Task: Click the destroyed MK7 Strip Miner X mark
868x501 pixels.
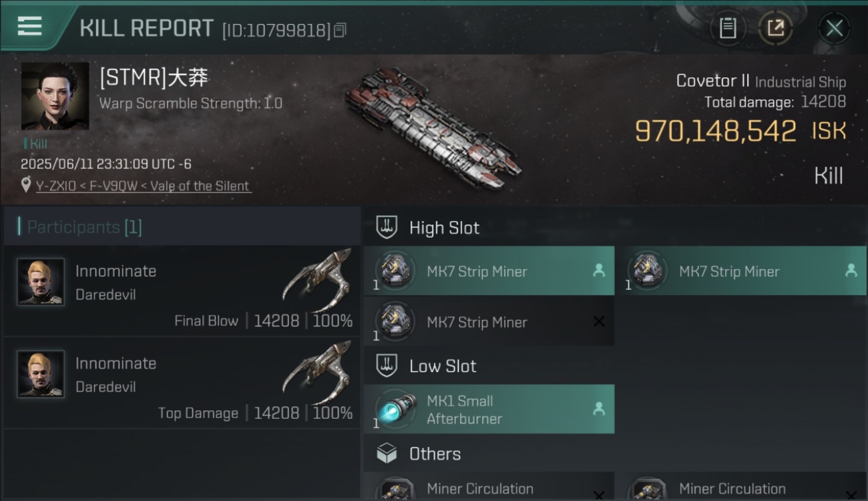Action: [599, 321]
